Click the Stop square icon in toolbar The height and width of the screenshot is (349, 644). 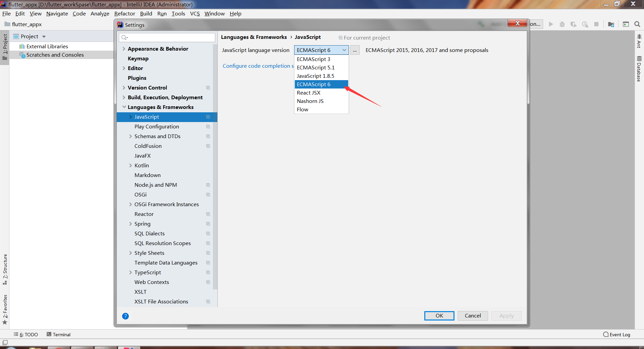[x=596, y=24]
